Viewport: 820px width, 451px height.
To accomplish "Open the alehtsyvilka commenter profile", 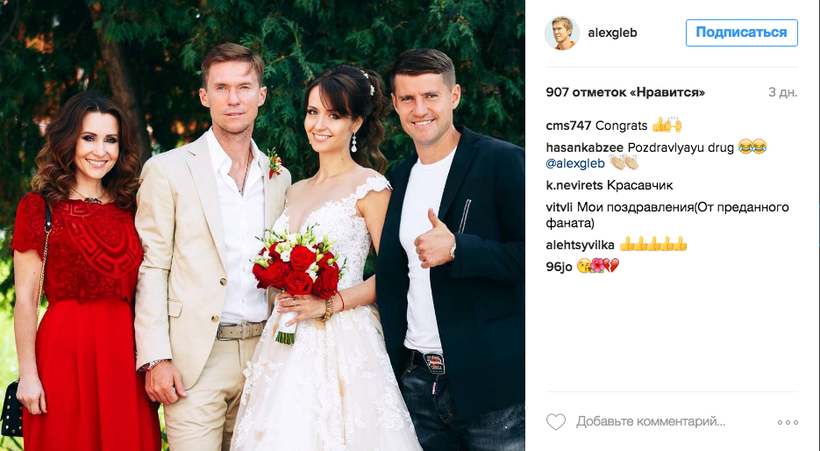I will 580,244.
